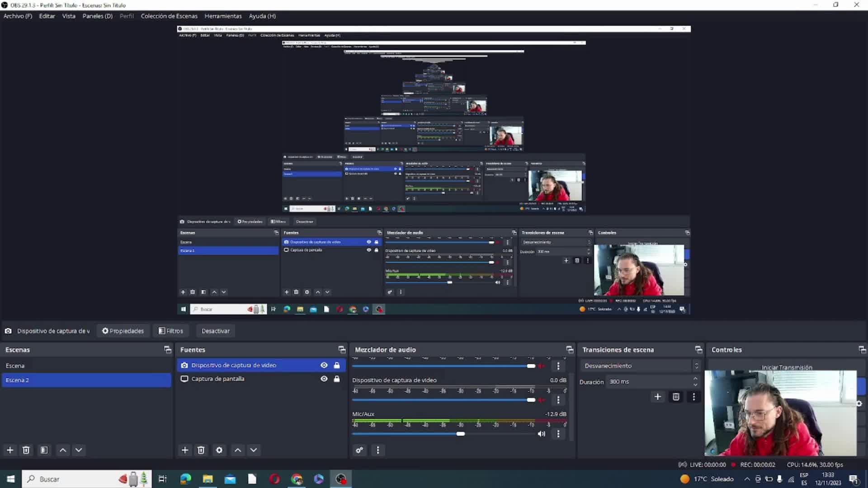Move selected source up in Fuentes
Viewport: 868px width, 488px height.
click(x=238, y=450)
